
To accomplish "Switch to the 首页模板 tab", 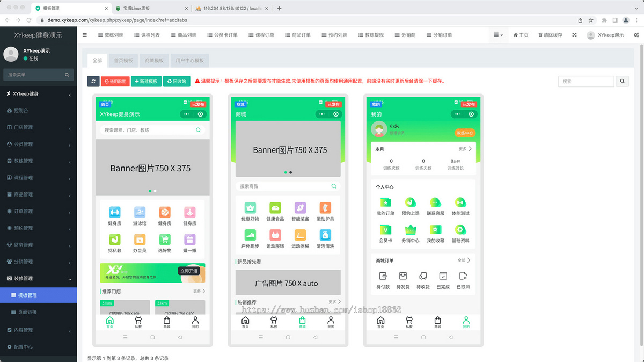I will 123,61.
